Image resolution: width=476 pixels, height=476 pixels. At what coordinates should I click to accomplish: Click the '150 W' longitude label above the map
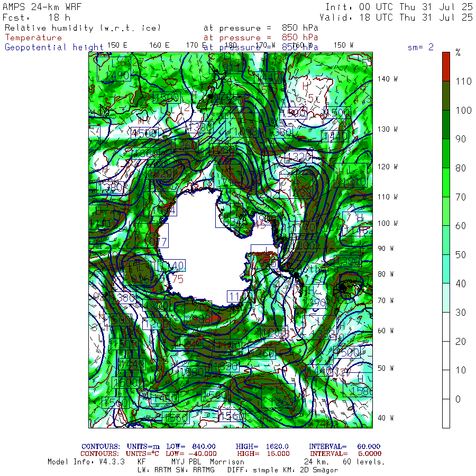click(343, 45)
